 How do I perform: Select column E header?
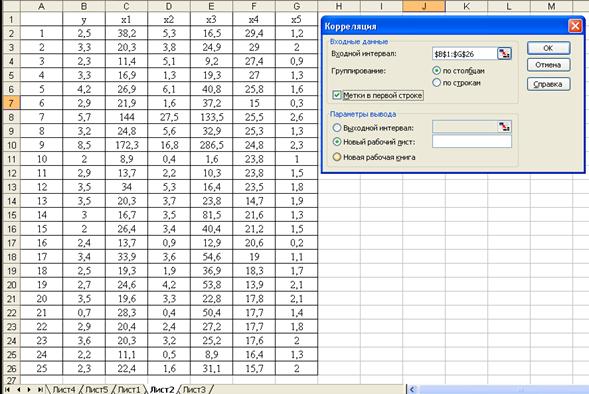pos(211,6)
